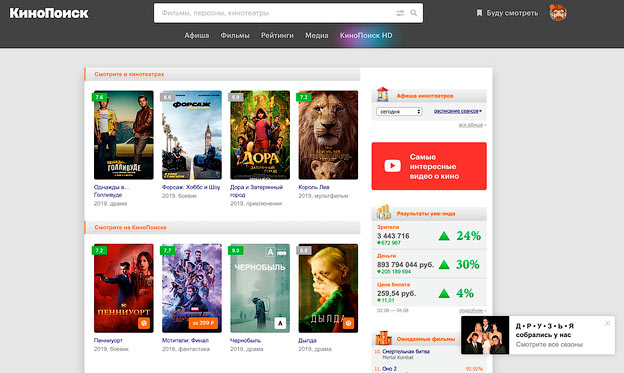Screen dimensions: 624x373
Task: Open the Мстители: Финал poster
Action: coord(192,288)
